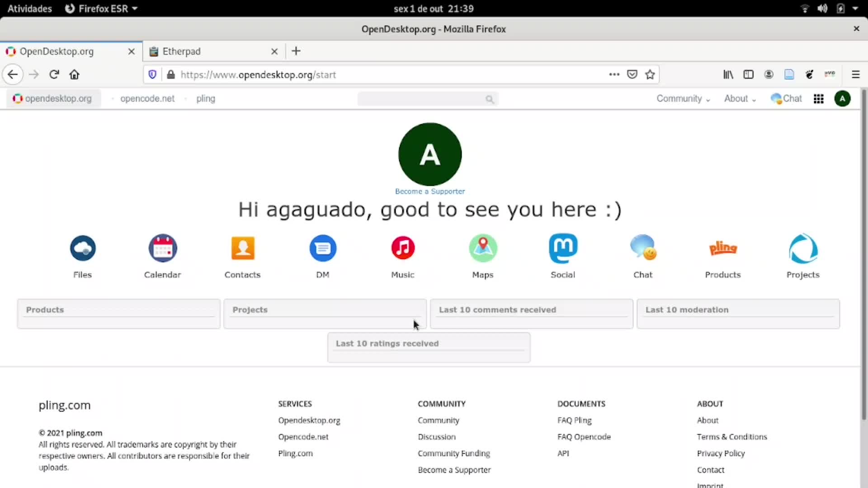Viewport: 868px width, 488px height.
Task: Open the page actions three-dot menu
Action: pyautogui.click(x=614, y=75)
